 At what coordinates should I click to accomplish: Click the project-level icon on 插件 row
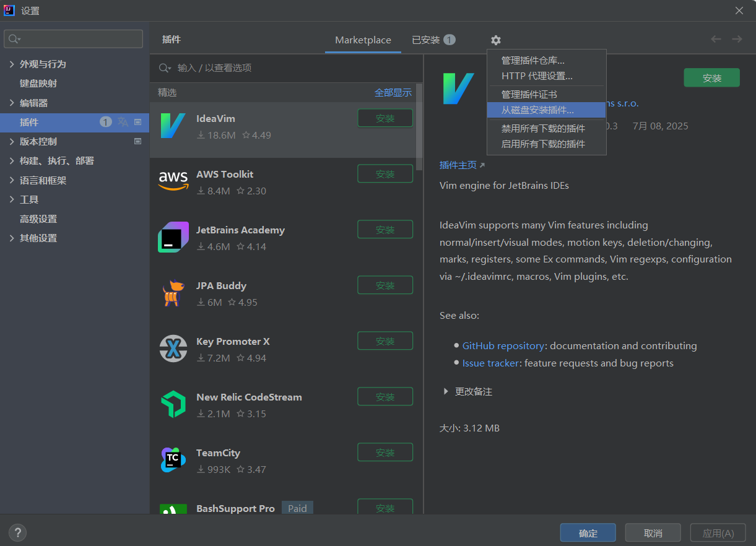tap(138, 122)
